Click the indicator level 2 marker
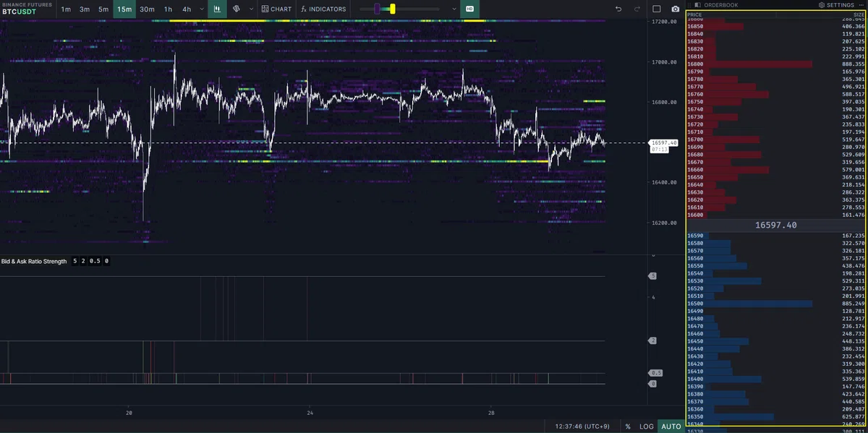 click(653, 340)
